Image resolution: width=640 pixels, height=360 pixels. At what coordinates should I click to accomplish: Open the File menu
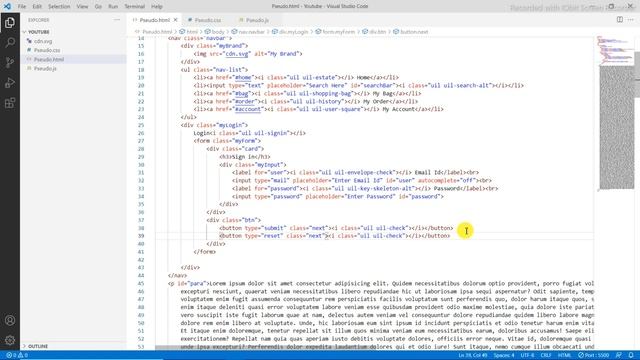(22, 7)
